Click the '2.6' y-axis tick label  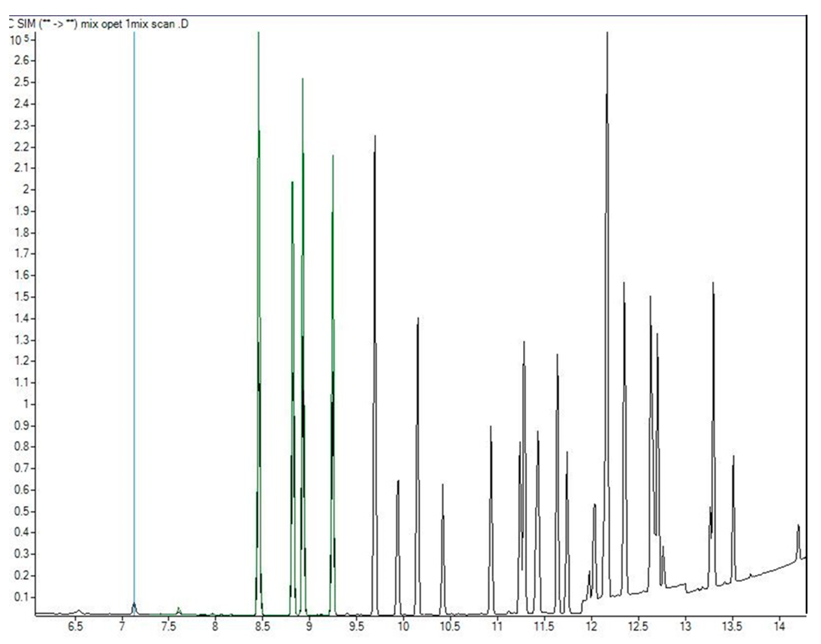coord(21,60)
